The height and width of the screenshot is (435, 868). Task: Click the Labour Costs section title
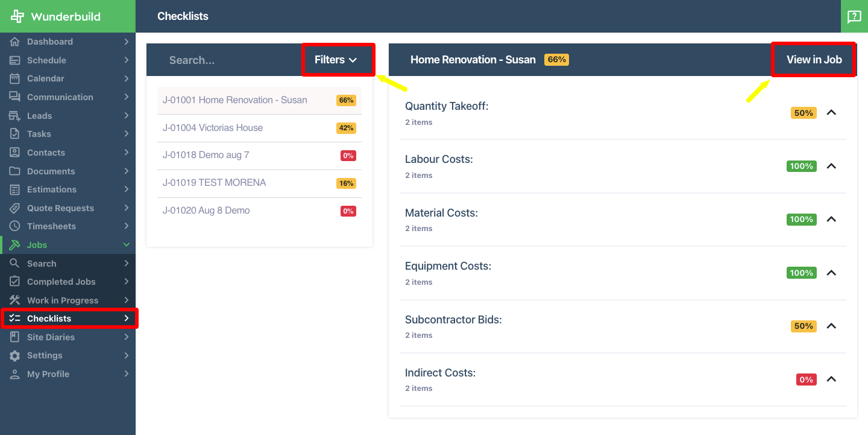pos(439,159)
